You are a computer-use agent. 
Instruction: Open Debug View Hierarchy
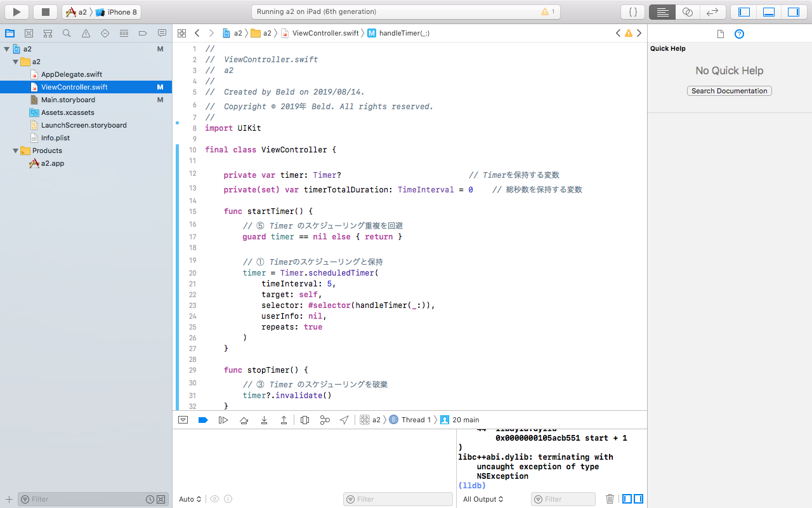point(304,420)
